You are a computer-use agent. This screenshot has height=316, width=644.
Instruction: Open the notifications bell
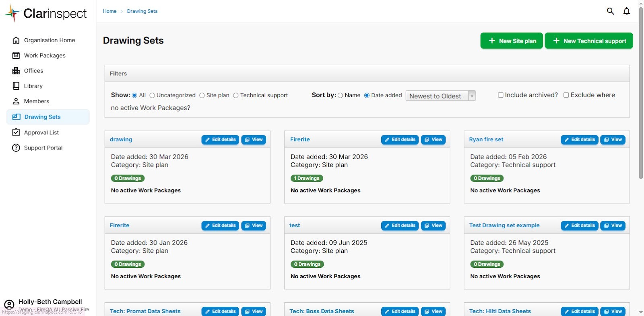pos(627,11)
